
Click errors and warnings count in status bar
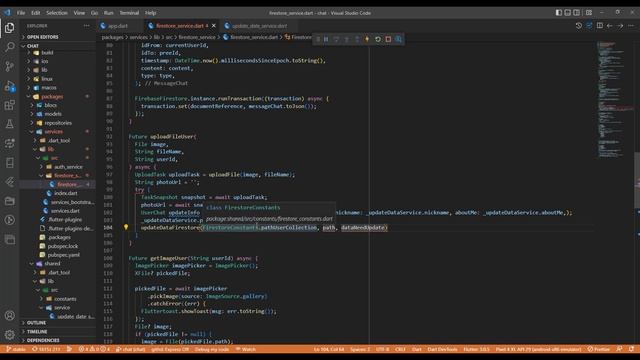tap(94, 349)
